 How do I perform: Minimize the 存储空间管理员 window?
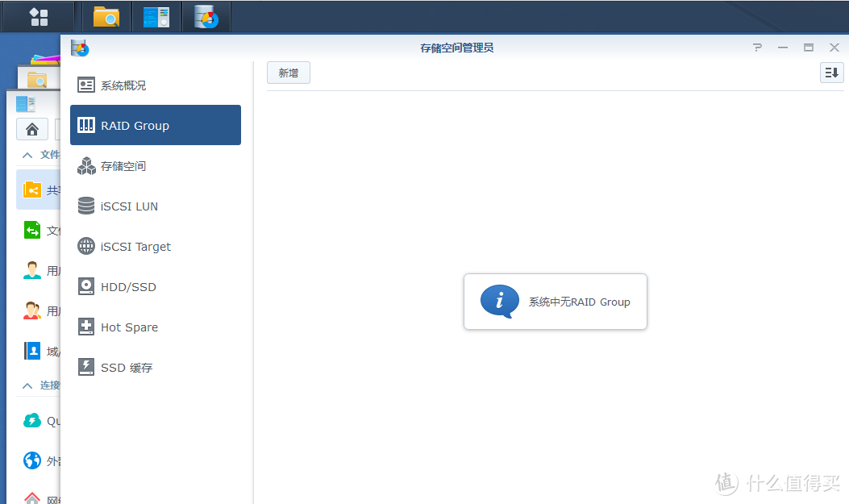(783, 48)
